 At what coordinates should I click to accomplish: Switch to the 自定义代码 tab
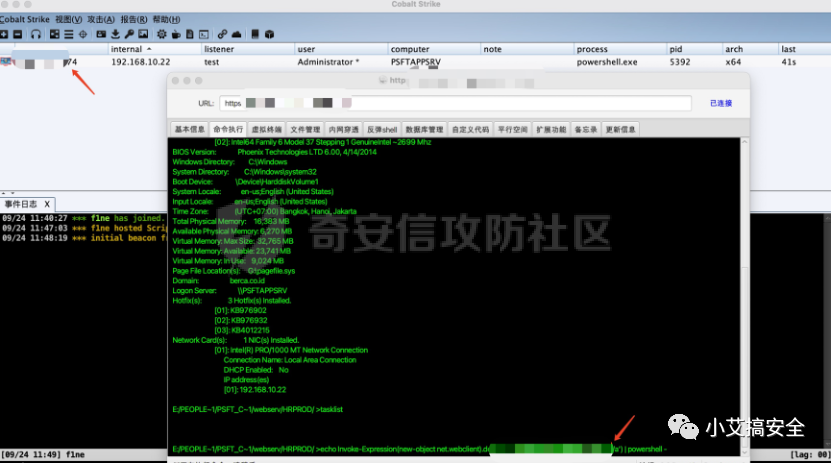point(470,129)
